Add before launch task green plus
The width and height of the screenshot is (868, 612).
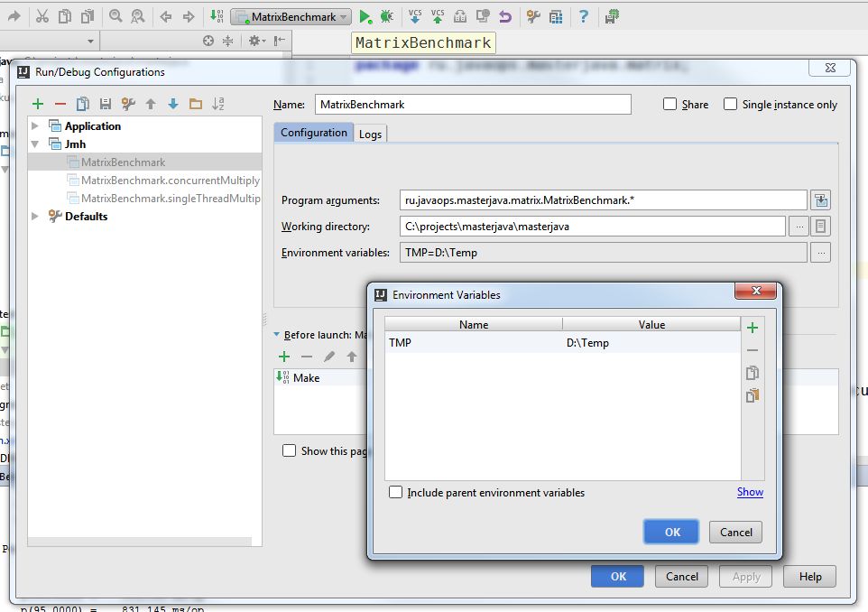tap(284, 357)
